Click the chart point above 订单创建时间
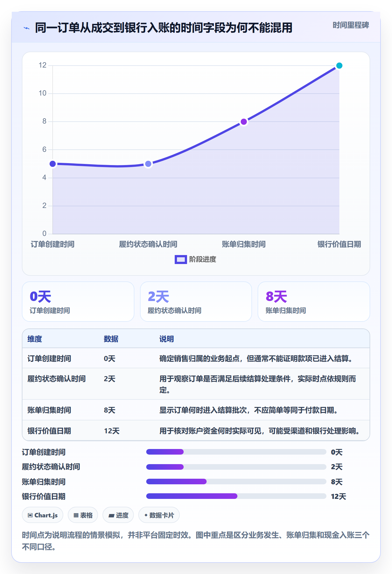 pyautogui.click(x=53, y=164)
